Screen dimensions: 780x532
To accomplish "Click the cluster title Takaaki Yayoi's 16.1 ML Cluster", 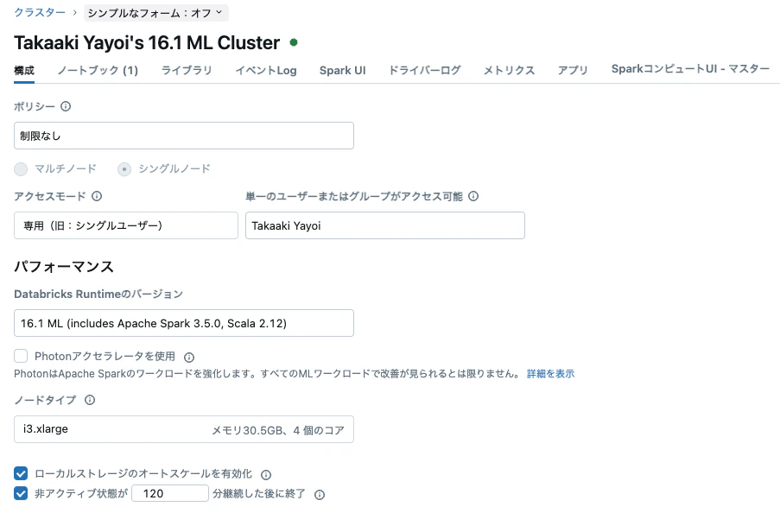I will tap(147, 43).
